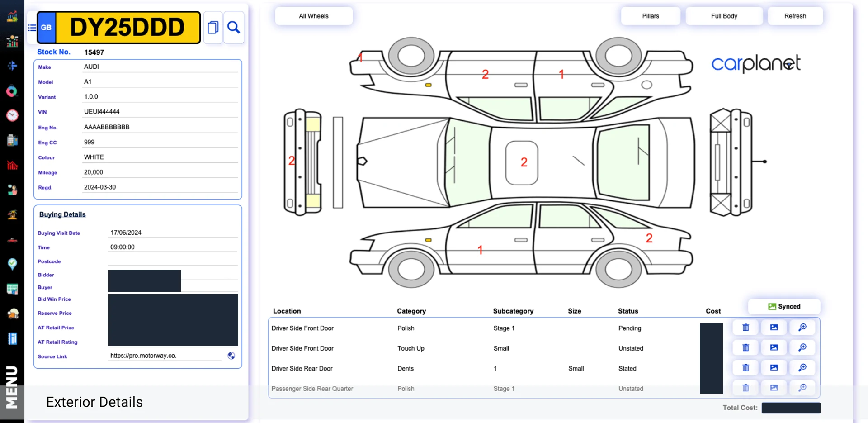
Task: Click the 'Stated' status cell
Action: [x=627, y=368]
